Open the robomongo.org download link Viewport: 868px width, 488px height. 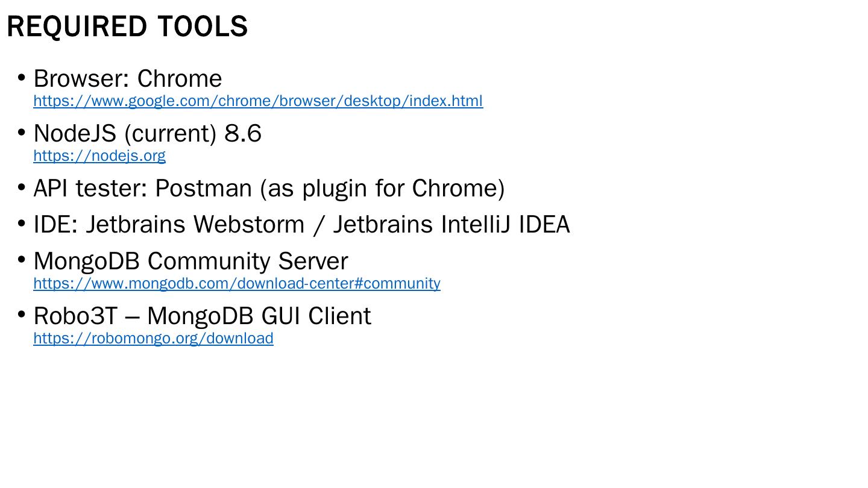[x=153, y=339]
